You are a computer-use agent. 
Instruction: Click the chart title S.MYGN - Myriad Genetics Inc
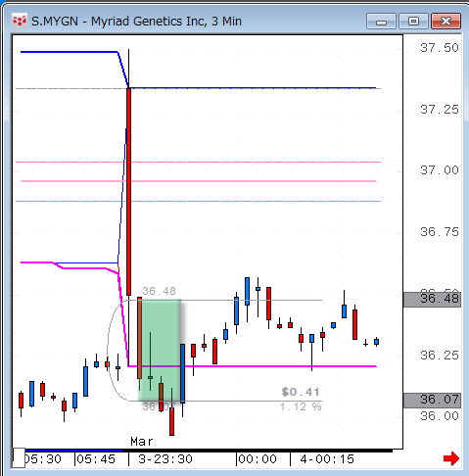tap(136, 22)
